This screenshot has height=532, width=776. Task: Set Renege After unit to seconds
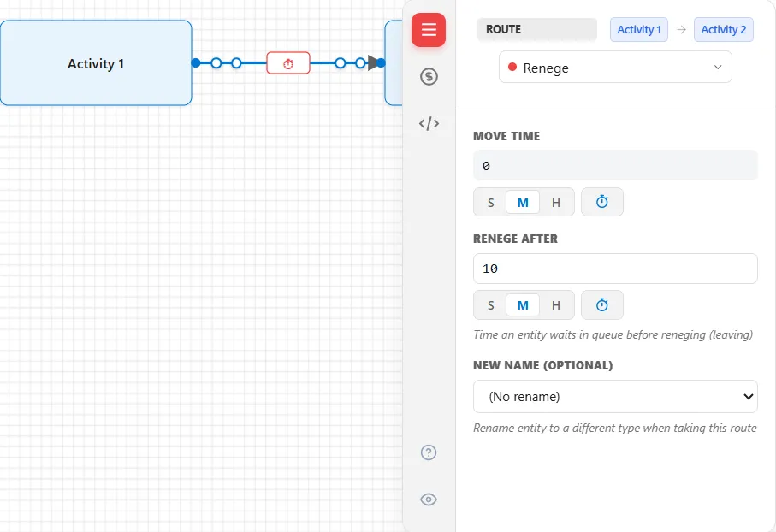pos(490,305)
